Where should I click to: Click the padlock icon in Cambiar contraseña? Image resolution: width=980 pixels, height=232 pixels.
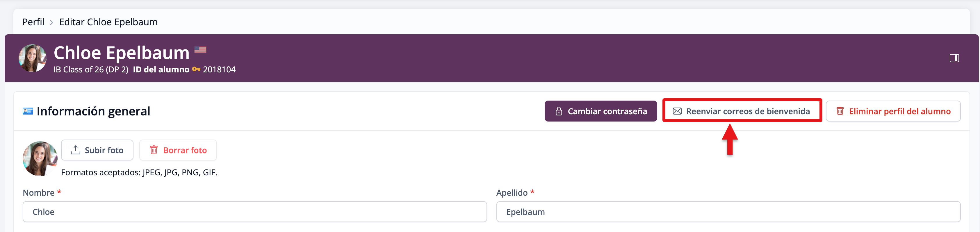coord(558,111)
